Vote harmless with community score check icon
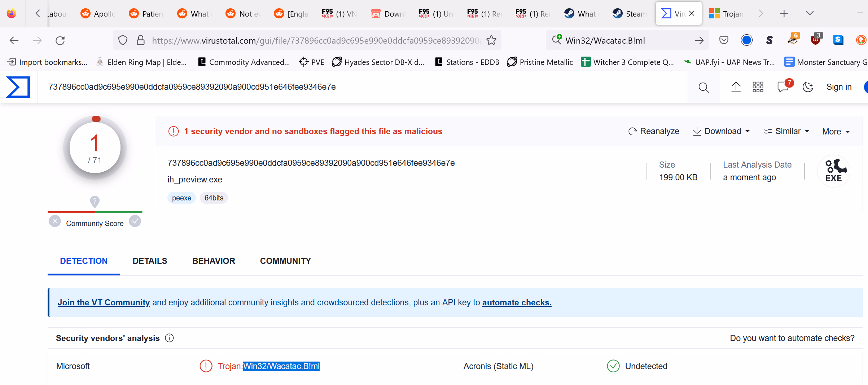Viewport: 868px width, 385px height. pos(135,221)
